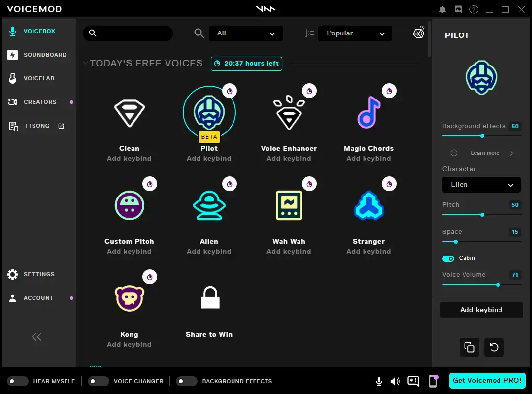
Task: Collapse the Today's Free Voices section
Action: pyautogui.click(x=86, y=63)
